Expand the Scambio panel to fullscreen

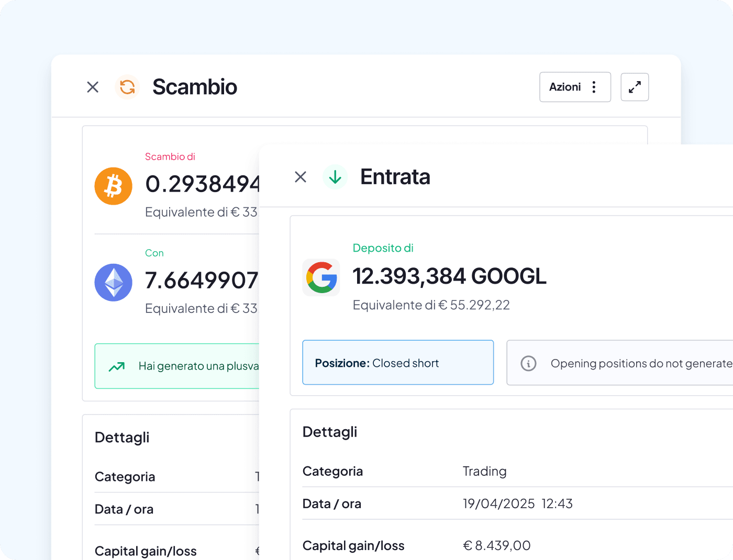click(x=635, y=87)
